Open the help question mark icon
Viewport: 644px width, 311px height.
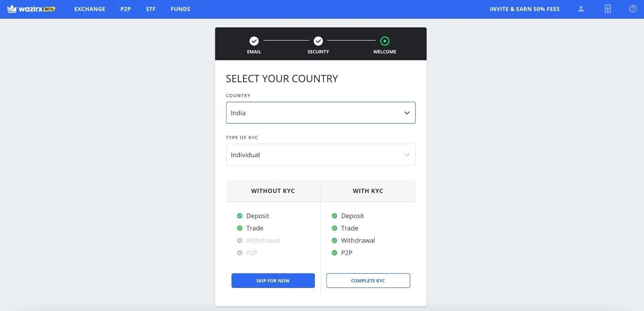[633, 9]
